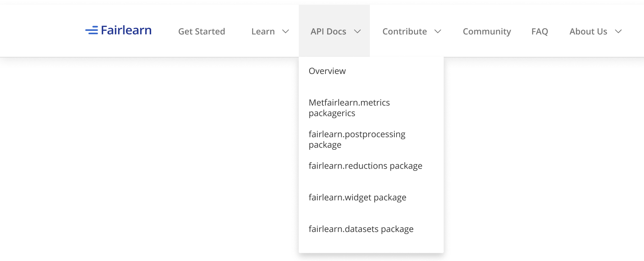Open the Learn dropdown chevron
This screenshot has width=644, height=261.
pyautogui.click(x=286, y=31)
